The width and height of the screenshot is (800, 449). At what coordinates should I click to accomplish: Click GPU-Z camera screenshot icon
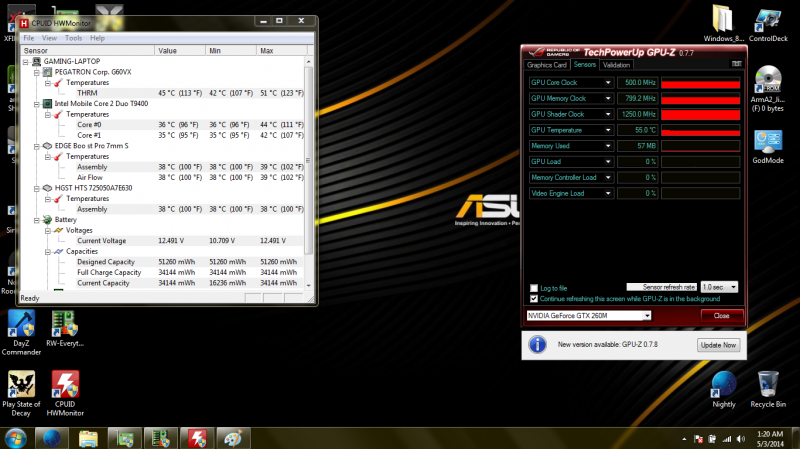736,64
